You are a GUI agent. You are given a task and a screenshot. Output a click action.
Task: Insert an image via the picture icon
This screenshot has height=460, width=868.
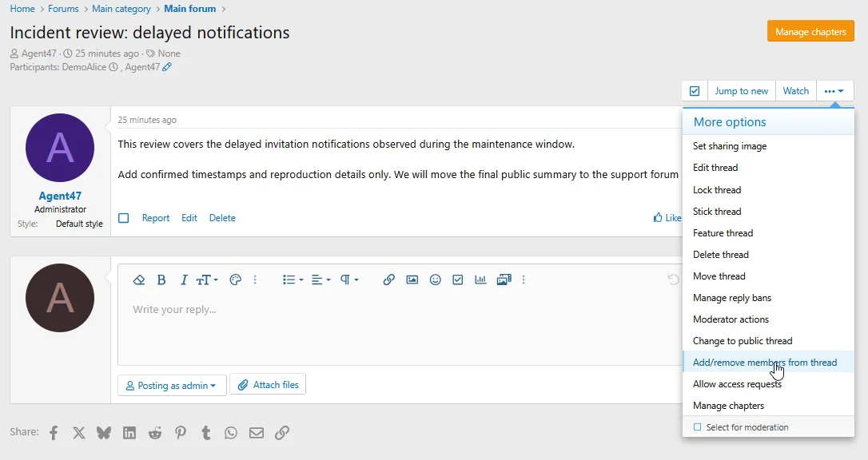click(x=412, y=280)
